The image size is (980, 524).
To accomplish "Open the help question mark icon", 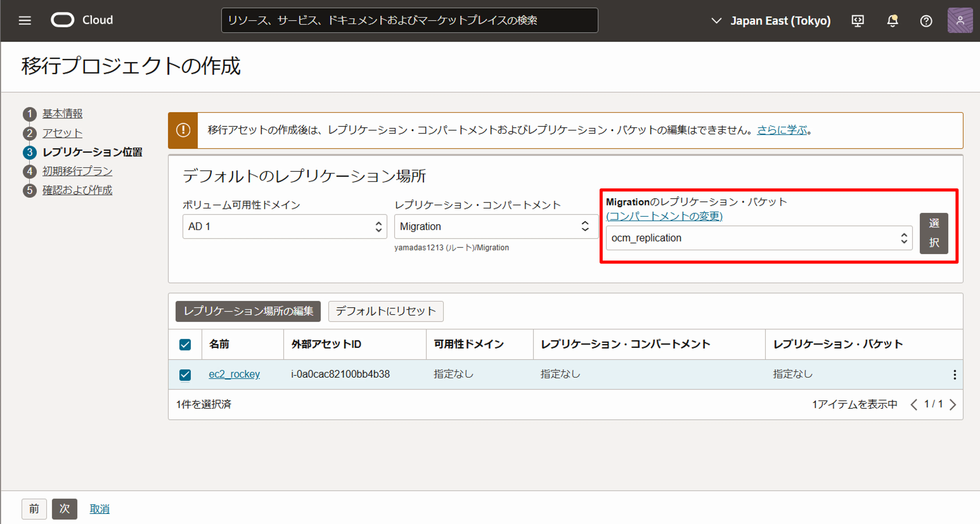I will pos(926,20).
